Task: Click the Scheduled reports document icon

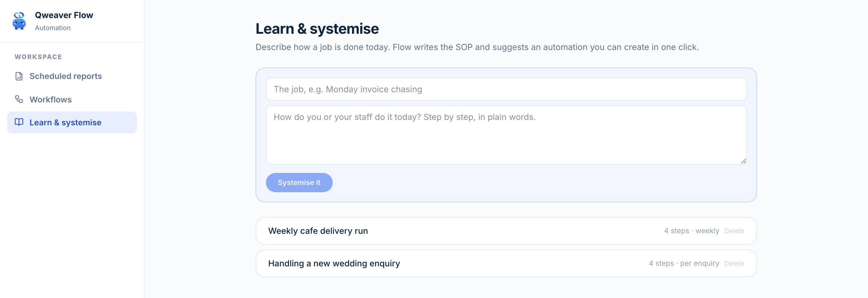Action: point(19,76)
